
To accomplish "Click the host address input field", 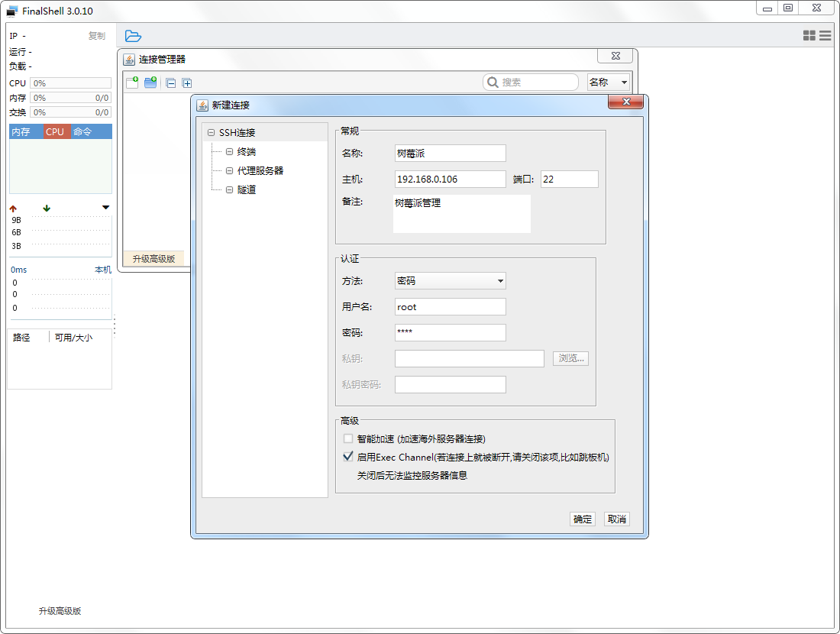I will click(x=450, y=179).
